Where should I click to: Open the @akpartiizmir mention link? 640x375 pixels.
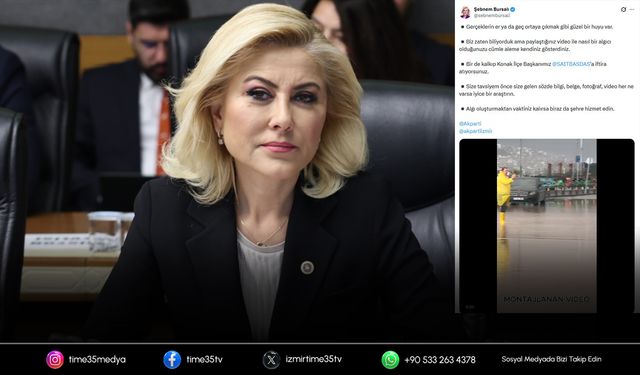click(x=475, y=131)
